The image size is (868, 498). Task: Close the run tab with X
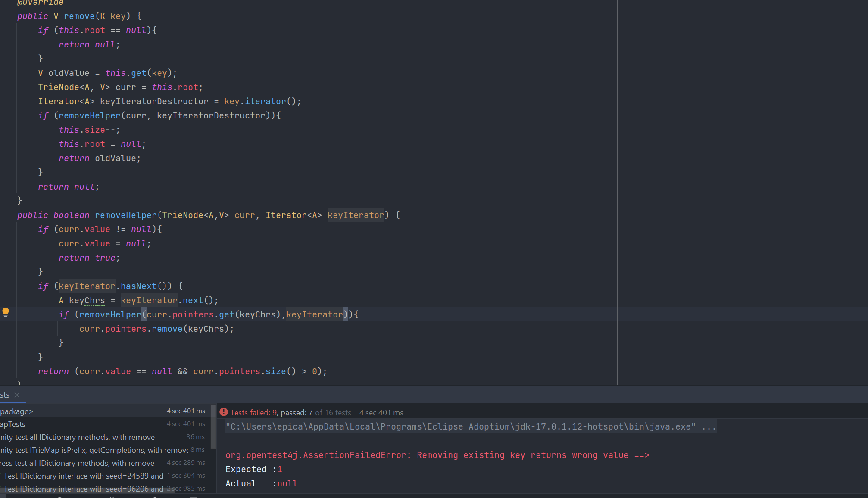pos(17,395)
